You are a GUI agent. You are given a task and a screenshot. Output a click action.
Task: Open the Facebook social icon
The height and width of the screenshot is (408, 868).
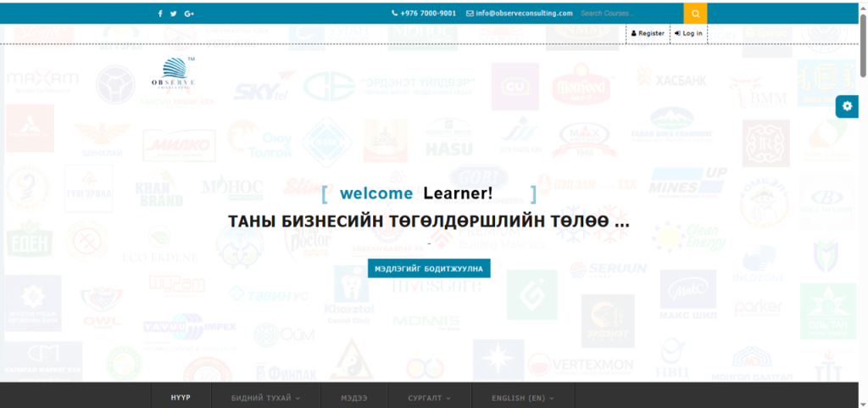pyautogui.click(x=160, y=14)
